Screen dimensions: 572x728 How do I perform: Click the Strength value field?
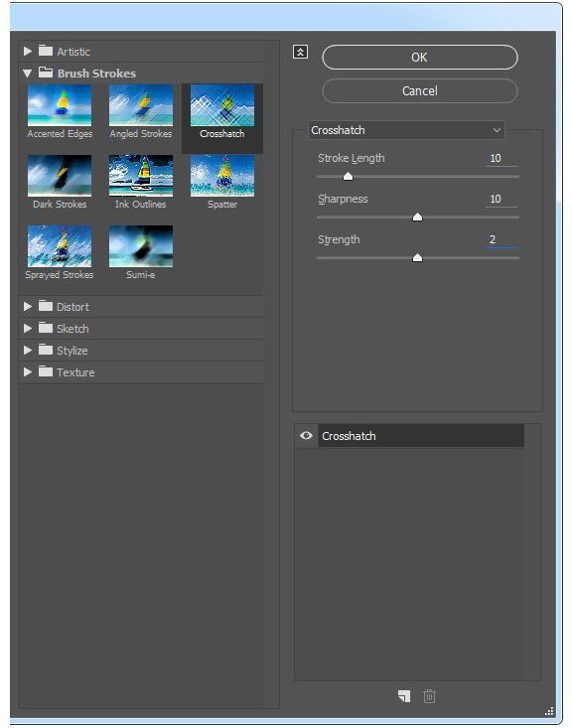pyautogui.click(x=500, y=240)
